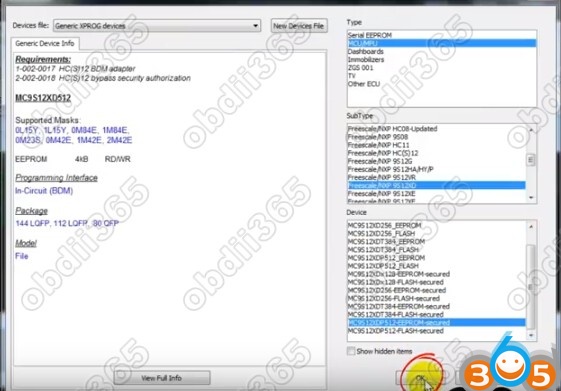Confirm selection with the OK button
This screenshot has height=391, width=561.
point(420,378)
